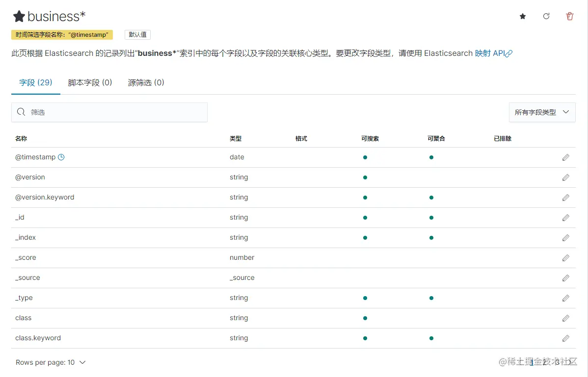588x377 pixels.
Task: Click the @timestamp field name
Action: tap(35, 157)
